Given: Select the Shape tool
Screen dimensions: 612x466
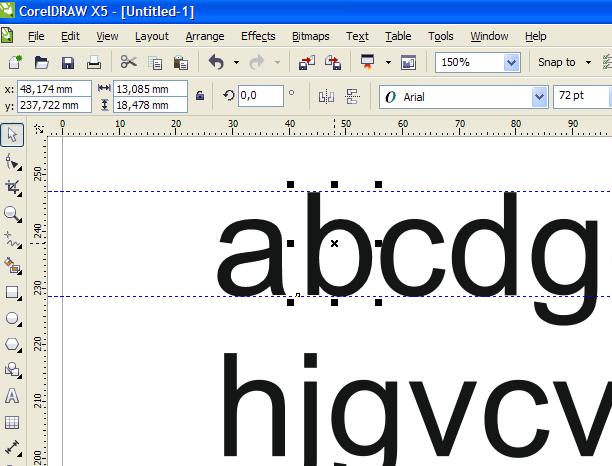Looking at the screenshot, I should 12,162.
